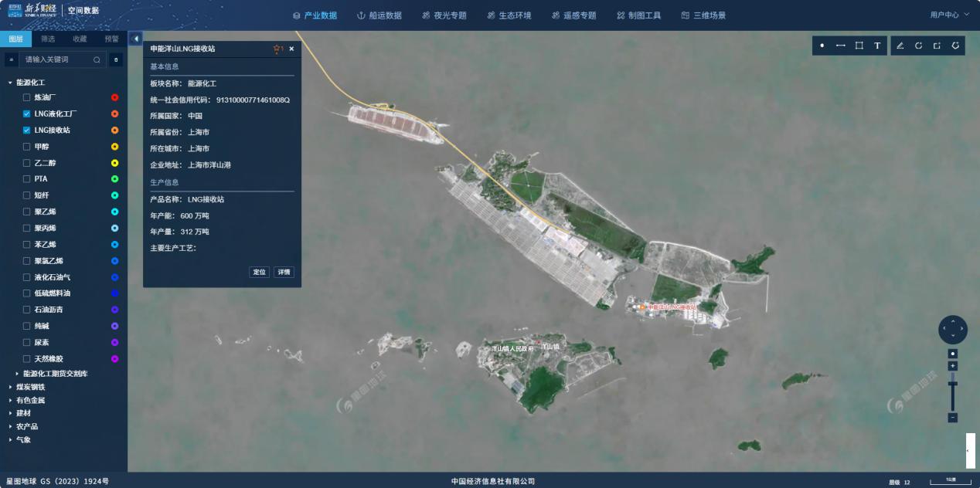Check the 短纤 layer checkbox
This screenshot has height=488, width=980.
point(27,195)
